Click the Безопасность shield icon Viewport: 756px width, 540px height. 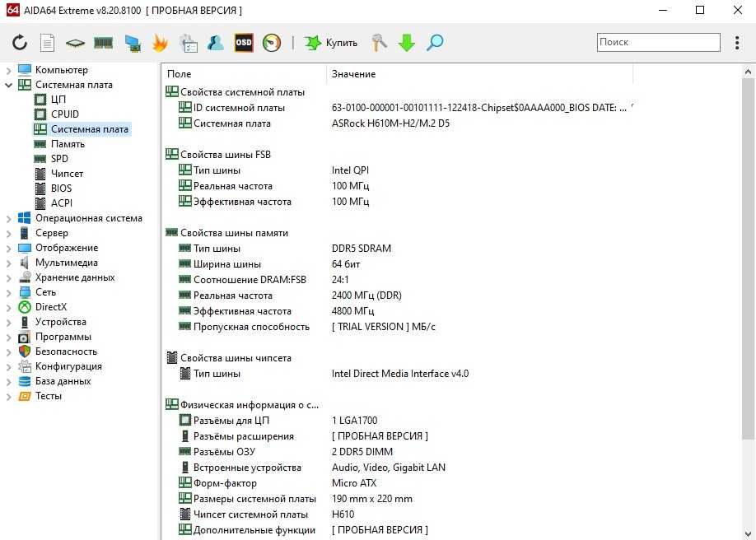click(24, 351)
